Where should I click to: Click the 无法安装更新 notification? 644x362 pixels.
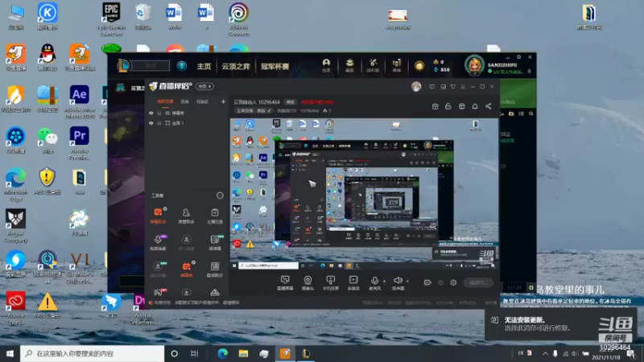point(561,324)
